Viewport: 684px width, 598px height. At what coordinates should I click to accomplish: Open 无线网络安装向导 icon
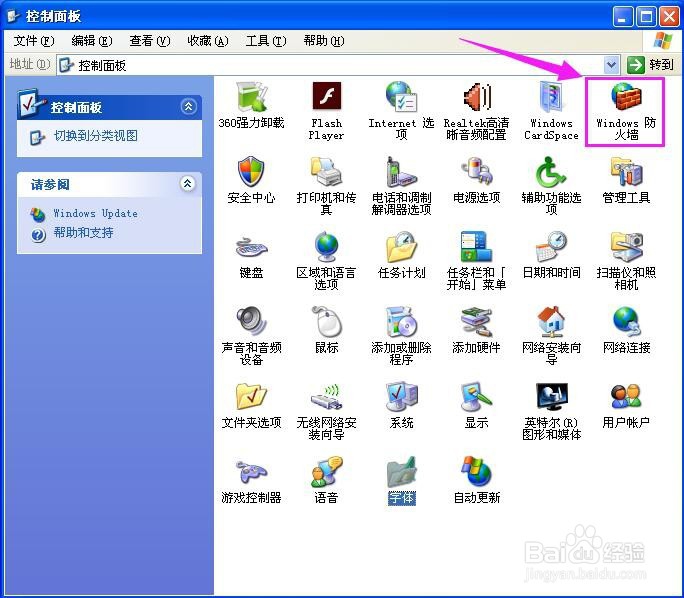click(x=326, y=396)
